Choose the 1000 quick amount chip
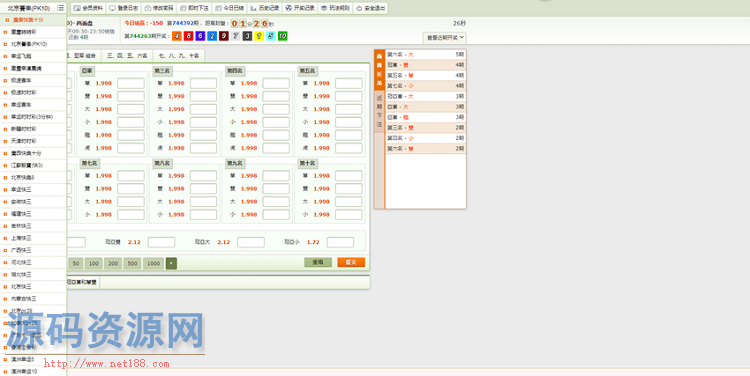 [153, 264]
